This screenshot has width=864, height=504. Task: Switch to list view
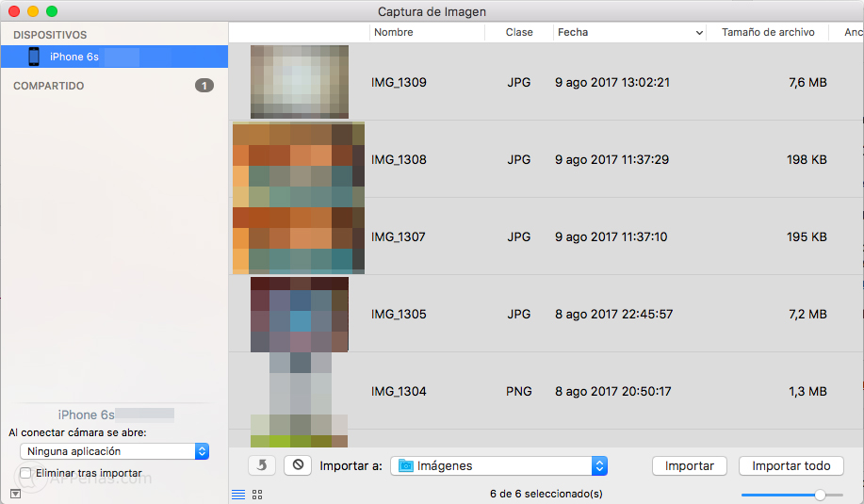click(238, 494)
